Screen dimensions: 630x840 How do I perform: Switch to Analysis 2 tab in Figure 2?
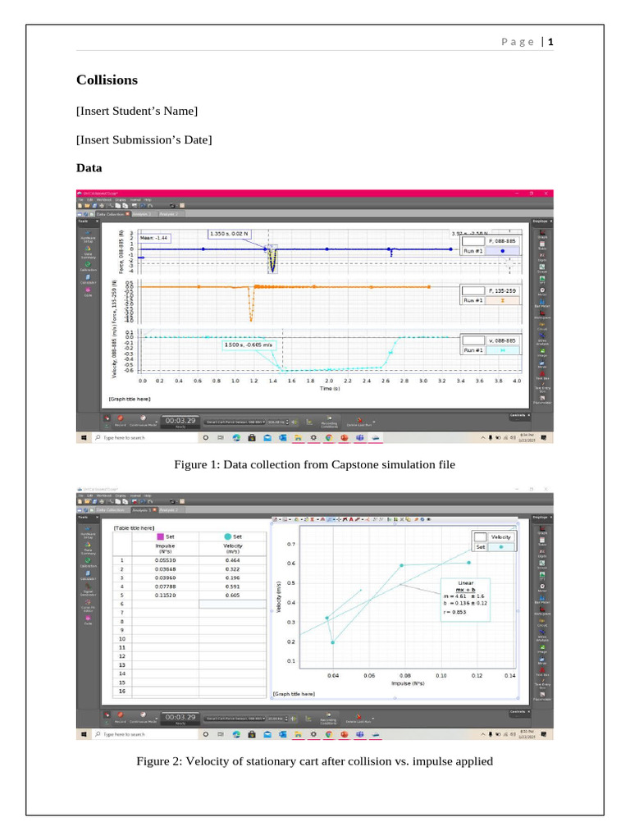point(172,510)
